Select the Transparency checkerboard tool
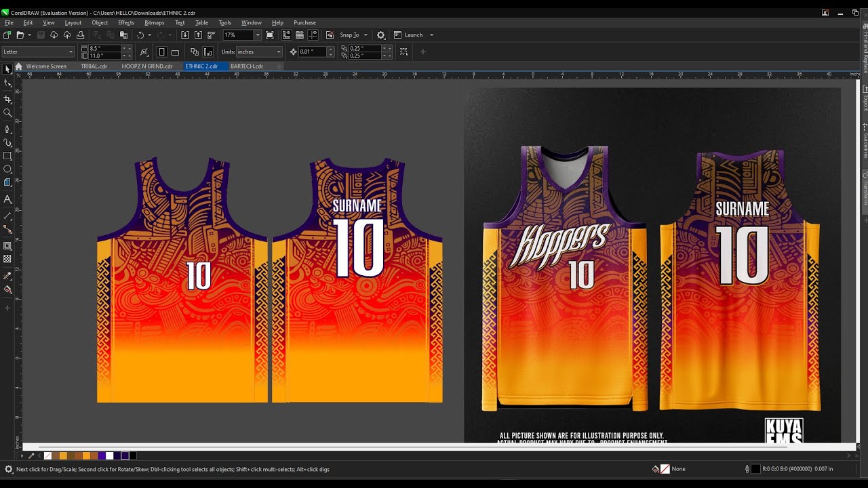The image size is (868, 488). (x=7, y=259)
